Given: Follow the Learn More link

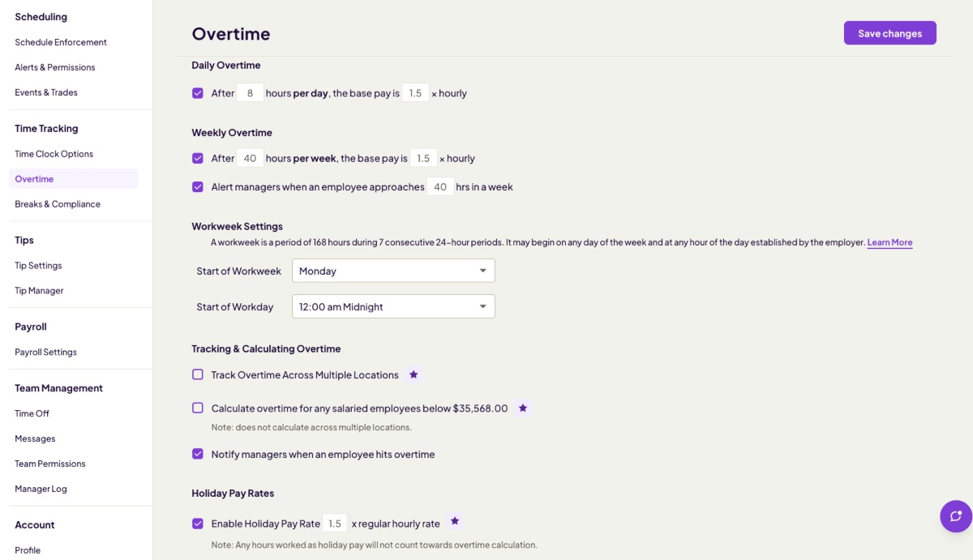Looking at the screenshot, I should 889,242.
